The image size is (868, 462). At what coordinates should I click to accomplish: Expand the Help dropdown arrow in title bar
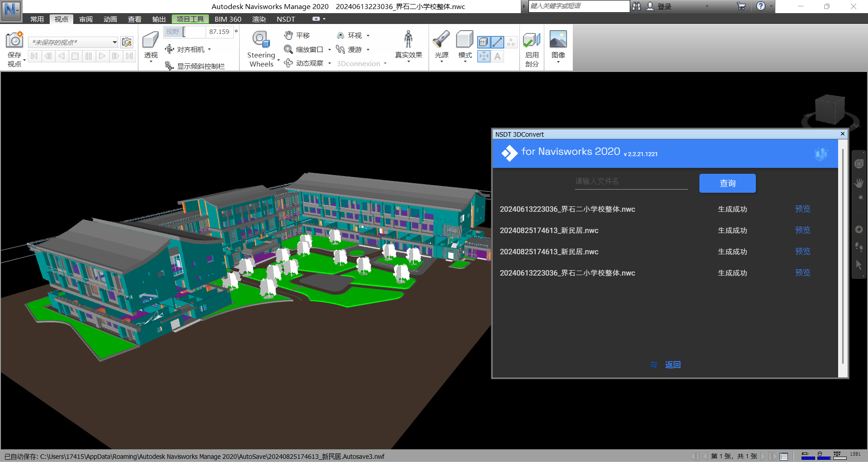click(x=771, y=6)
